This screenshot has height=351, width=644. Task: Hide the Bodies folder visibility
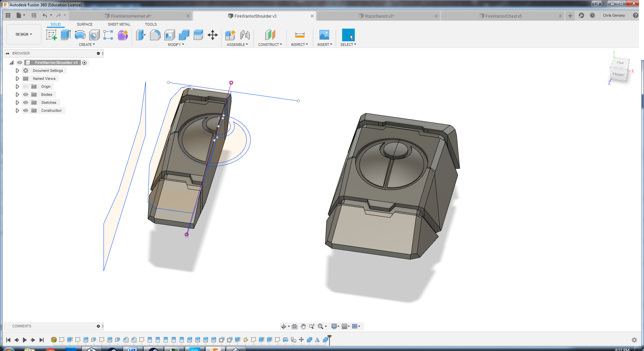coord(26,94)
